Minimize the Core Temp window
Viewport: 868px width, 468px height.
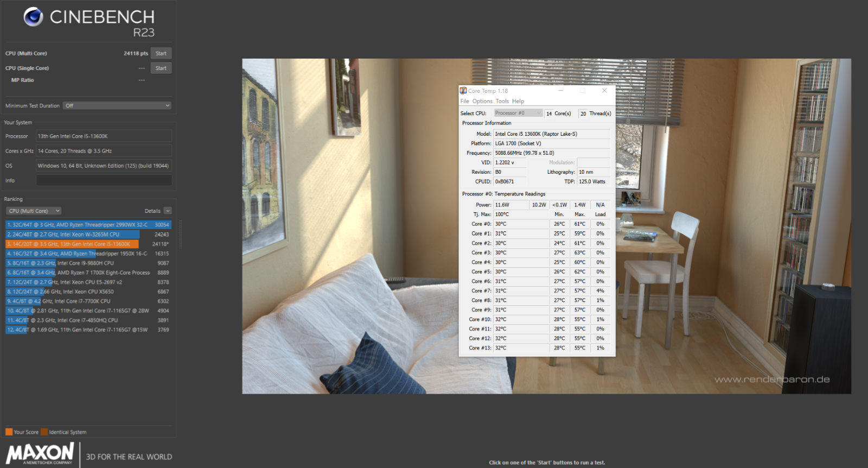tap(560, 91)
